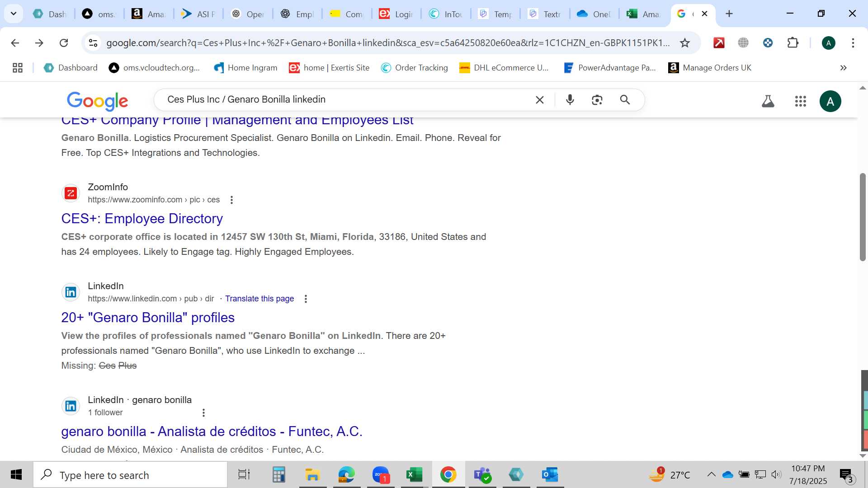The width and height of the screenshot is (868, 488).
Task: Reload the current page
Action: click(x=64, y=43)
